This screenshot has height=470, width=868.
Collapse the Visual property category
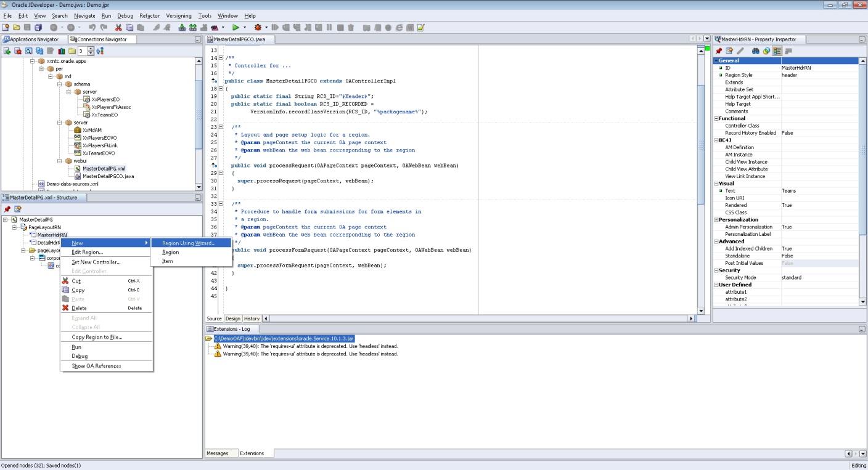point(716,184)
